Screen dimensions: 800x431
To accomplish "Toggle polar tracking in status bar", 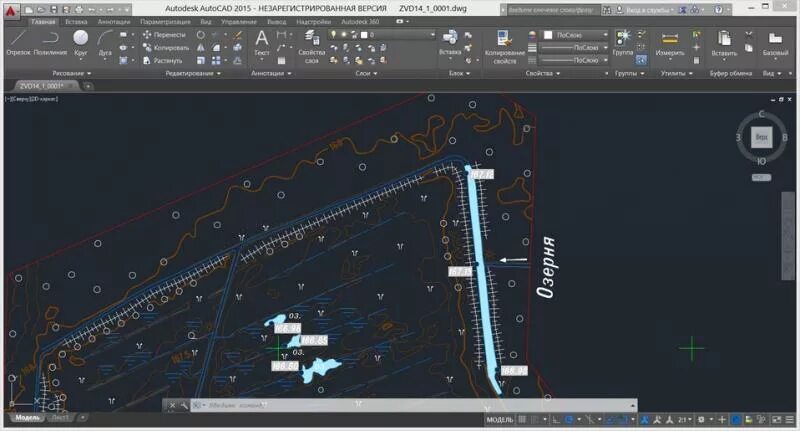I will click(569, 419).
